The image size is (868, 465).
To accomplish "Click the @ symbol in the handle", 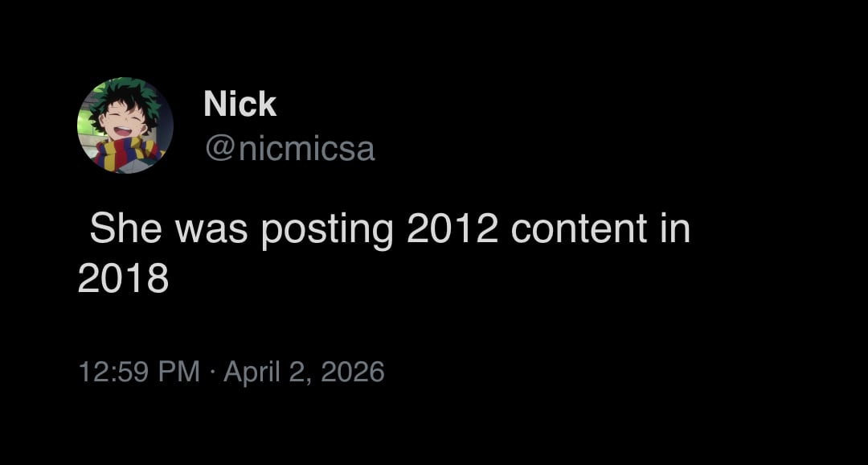I will (x=219, y=149).
